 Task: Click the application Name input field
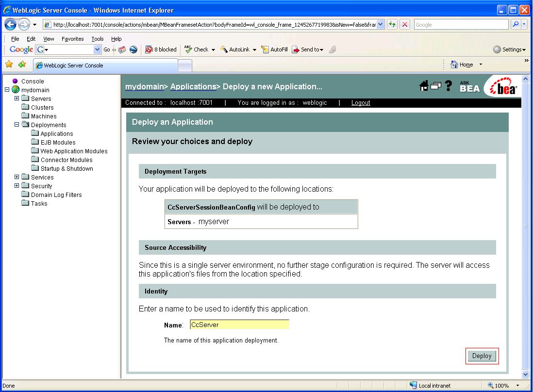point(239,325)
